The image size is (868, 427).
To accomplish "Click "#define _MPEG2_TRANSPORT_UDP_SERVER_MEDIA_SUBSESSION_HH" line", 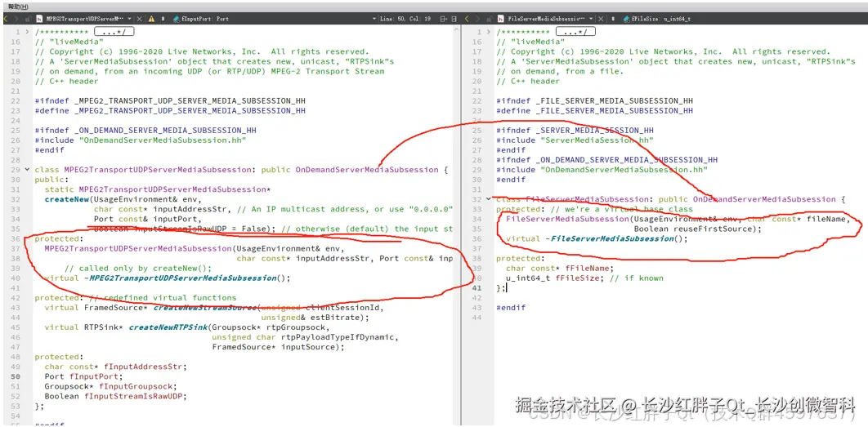I will tap(169, 110).
